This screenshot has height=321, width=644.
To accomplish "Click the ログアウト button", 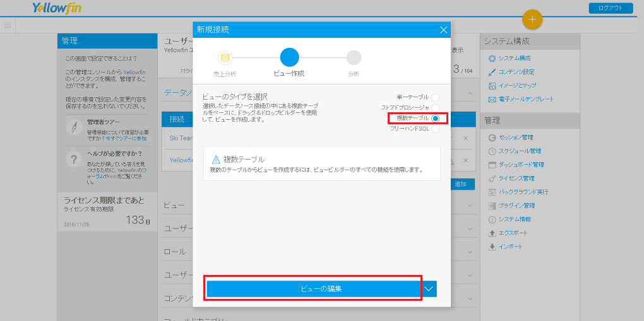I will pos(611,8).
